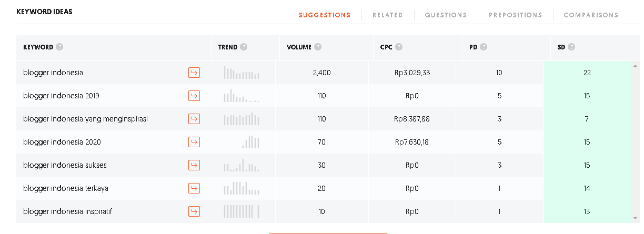Click the scrollbar down arrow
644x234 pixels.
point(637,217)
